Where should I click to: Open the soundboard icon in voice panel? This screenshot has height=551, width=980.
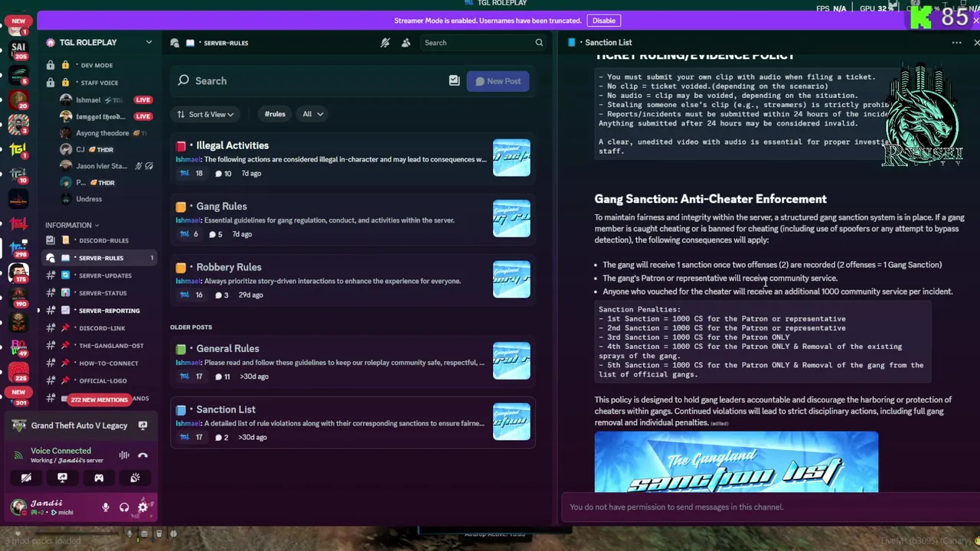(x=135, y=478)
